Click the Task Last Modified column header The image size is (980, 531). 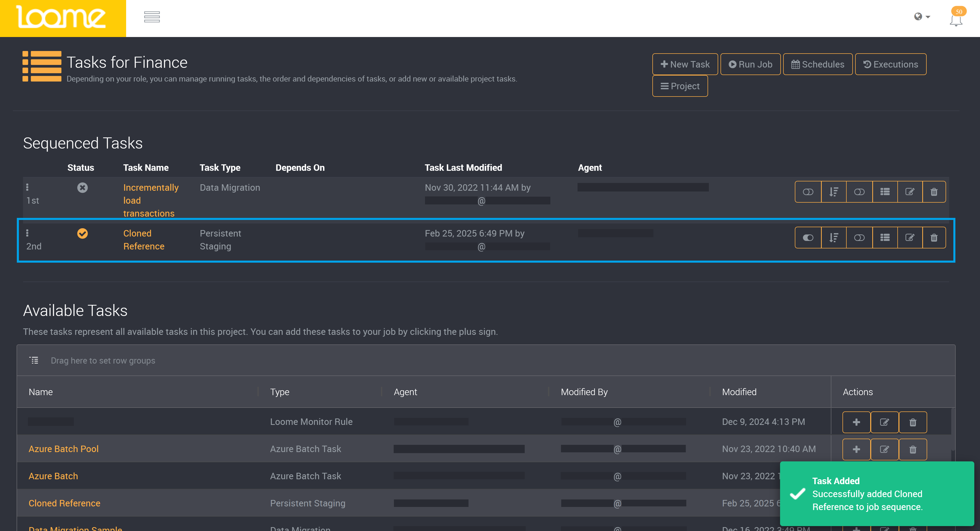coord(463,168)
